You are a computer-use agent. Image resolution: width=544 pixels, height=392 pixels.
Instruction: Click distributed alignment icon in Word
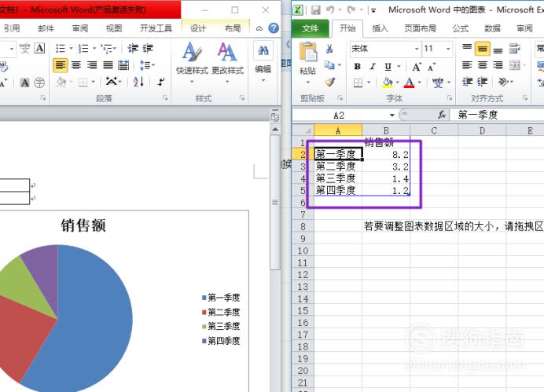pos(124,65)
